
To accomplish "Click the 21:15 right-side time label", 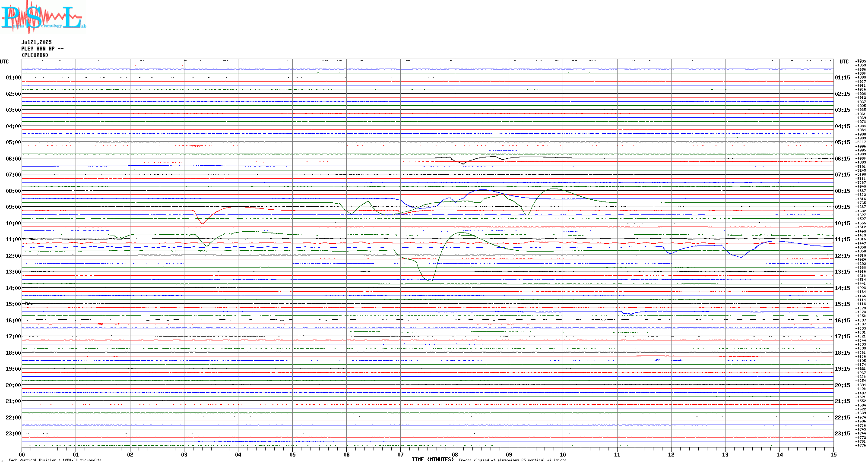I will point(843,401).
